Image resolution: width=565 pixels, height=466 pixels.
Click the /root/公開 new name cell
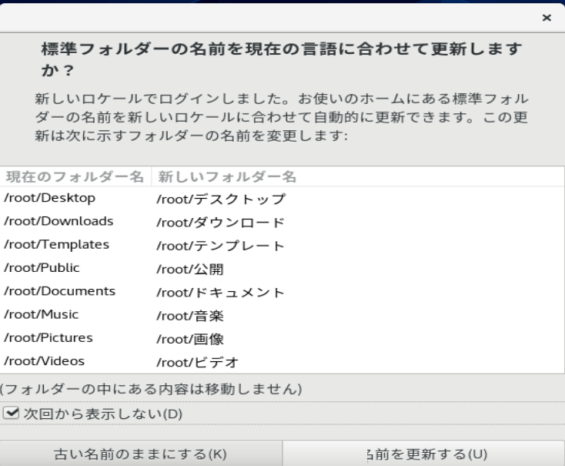click(x=190, y=269)
